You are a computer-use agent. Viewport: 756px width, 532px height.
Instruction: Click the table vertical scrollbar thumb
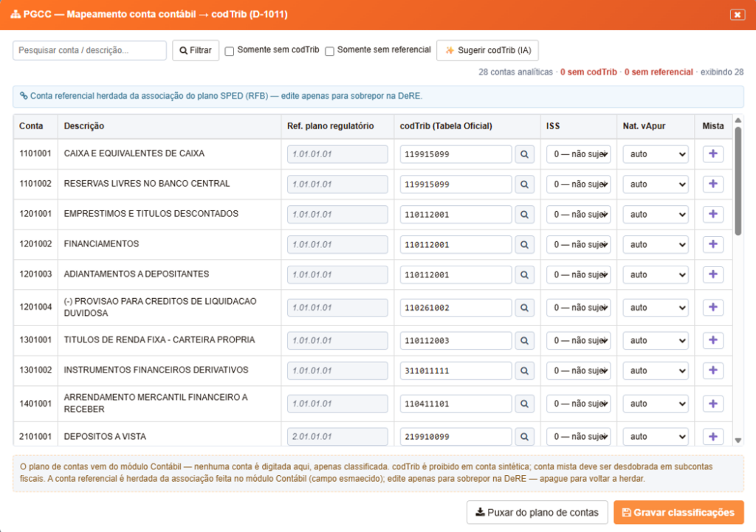pos(738,182)
